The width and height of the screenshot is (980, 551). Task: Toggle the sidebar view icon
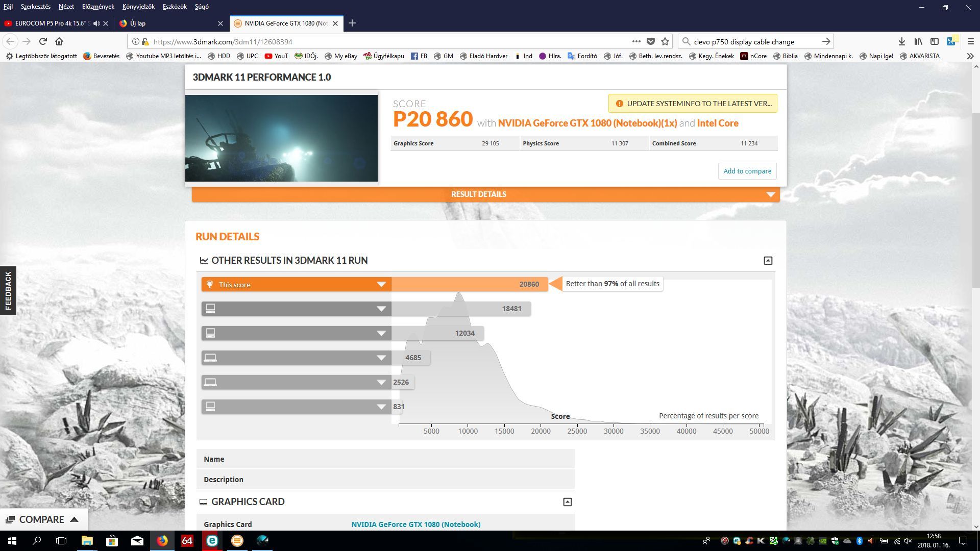(935, 41)
